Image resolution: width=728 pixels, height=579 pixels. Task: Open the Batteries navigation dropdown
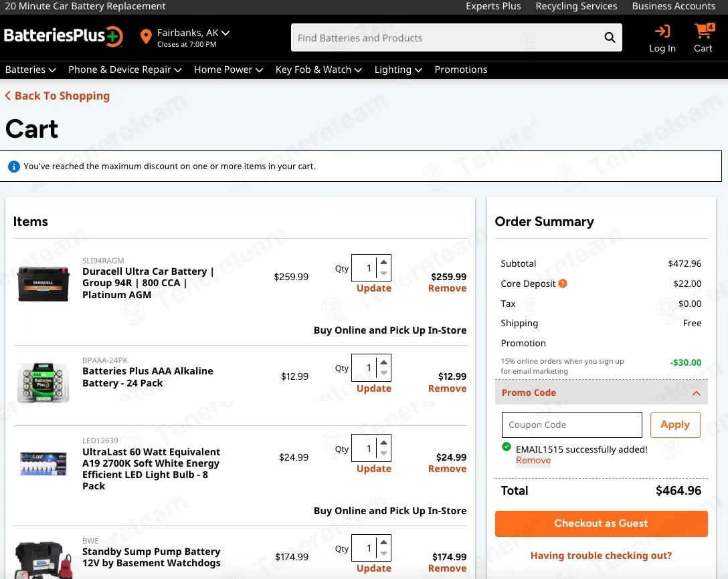(x=30, y=70)
